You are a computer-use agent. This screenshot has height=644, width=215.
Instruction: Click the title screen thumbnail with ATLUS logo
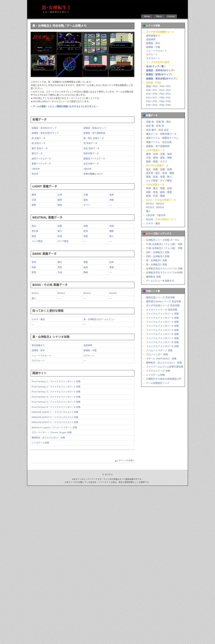44,43
